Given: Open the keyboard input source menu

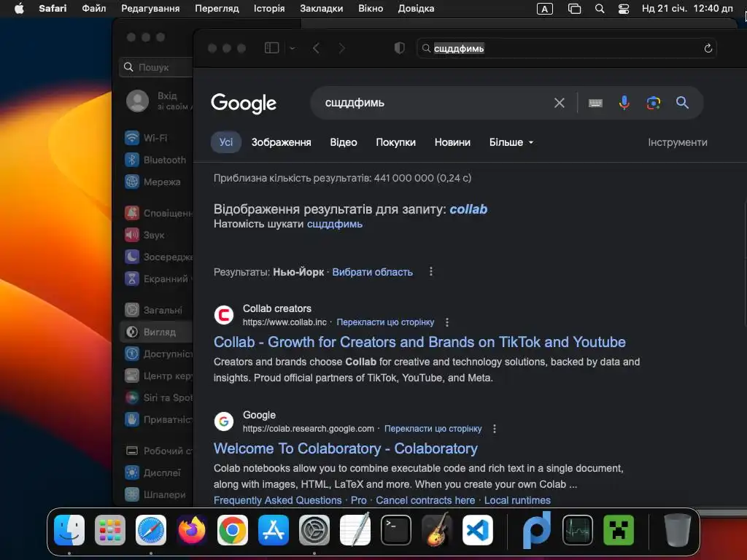Looking at the screenshot, I should (x=544, y=9).
